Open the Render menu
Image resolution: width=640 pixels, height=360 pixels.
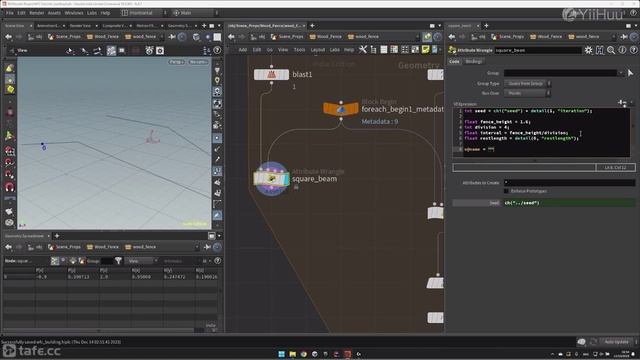point(36,13)
